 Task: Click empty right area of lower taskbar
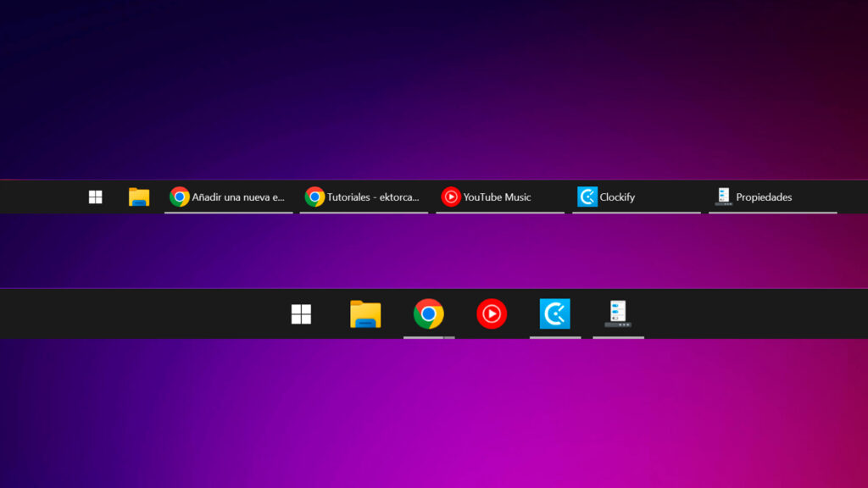[x=763, y=314]
